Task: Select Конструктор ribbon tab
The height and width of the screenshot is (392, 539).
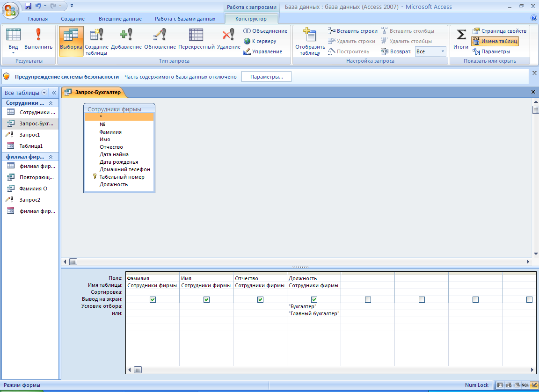Action: tap(251, 19)
